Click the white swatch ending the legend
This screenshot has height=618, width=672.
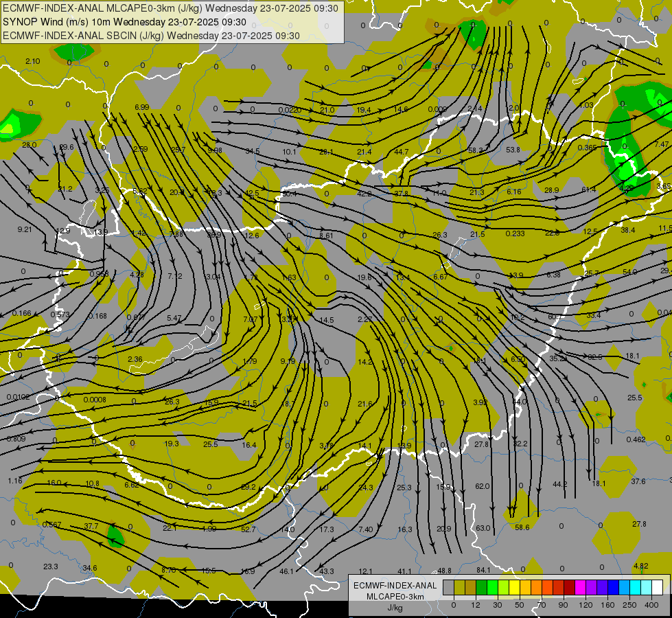point(657,588)
